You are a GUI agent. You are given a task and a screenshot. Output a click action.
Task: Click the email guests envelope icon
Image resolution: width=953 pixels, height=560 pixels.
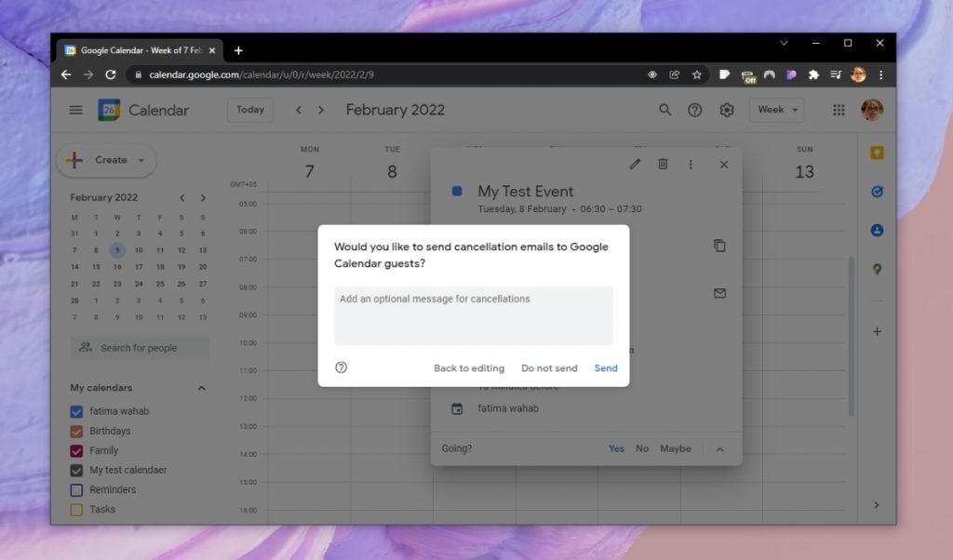coord(719,293)
